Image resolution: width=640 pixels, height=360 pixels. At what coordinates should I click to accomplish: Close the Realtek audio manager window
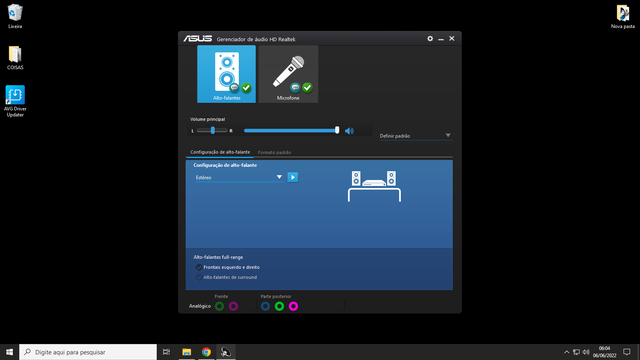point(451,38)
